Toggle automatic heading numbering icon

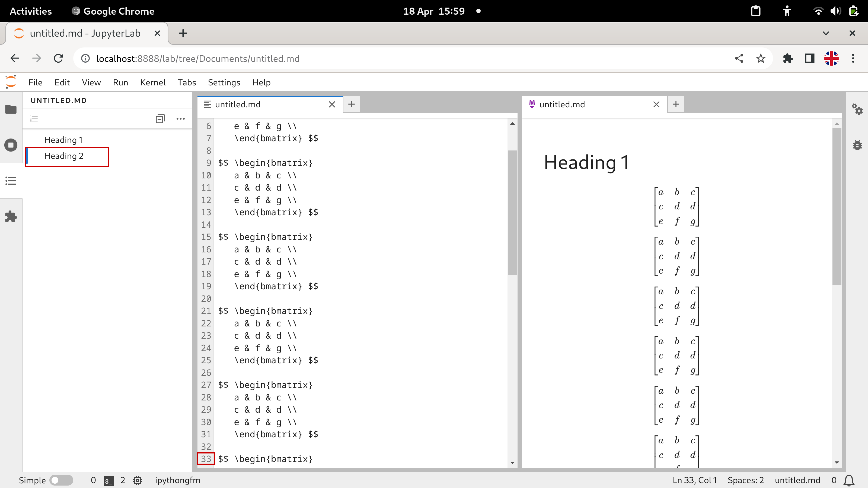click(34, 118)
